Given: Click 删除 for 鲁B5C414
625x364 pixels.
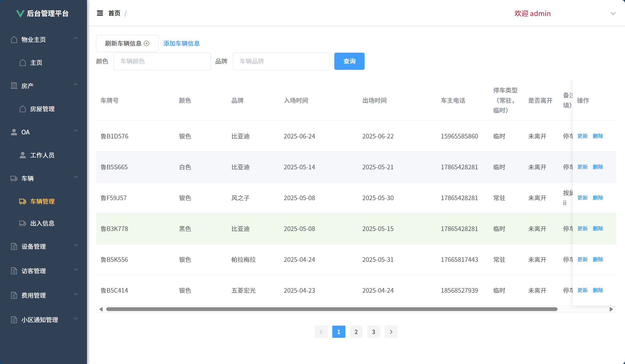Looking at the screenshot, I should click(598, 290).
